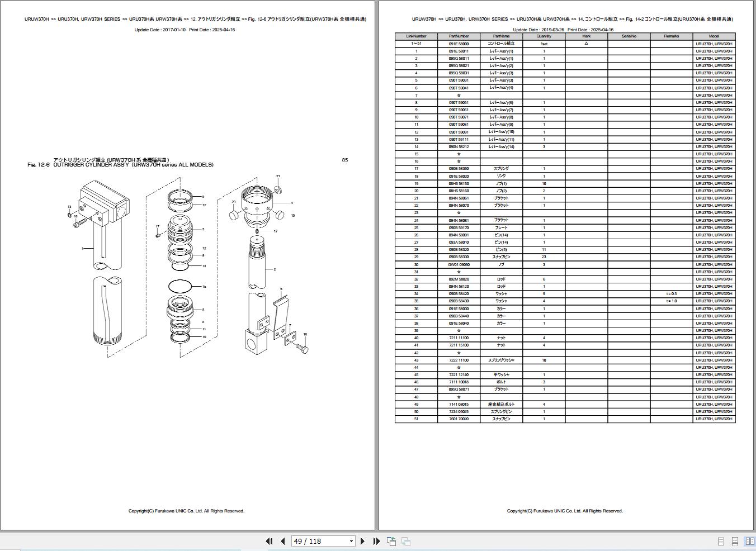
Task: Click part number 095Q 58071
Action: (459, 389)
